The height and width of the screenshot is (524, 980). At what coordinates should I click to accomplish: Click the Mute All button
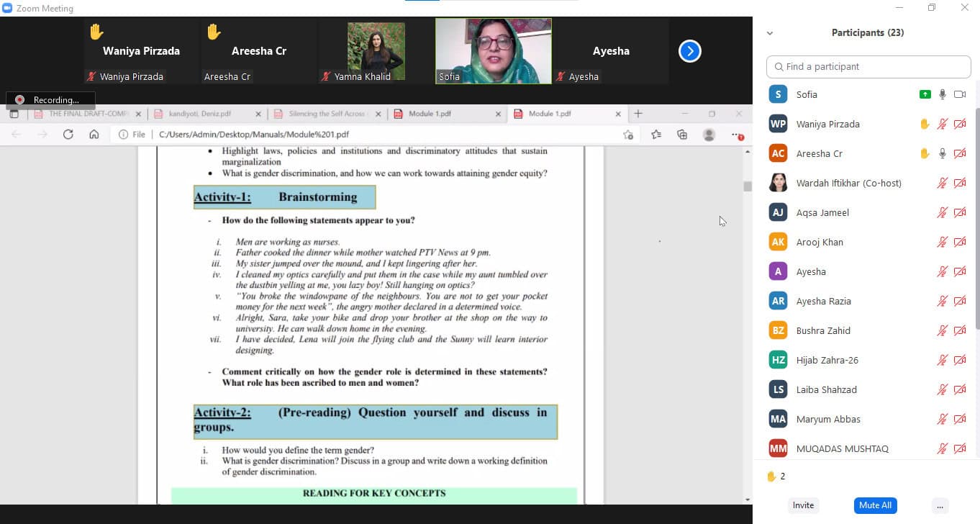click(x=875, y=505)
